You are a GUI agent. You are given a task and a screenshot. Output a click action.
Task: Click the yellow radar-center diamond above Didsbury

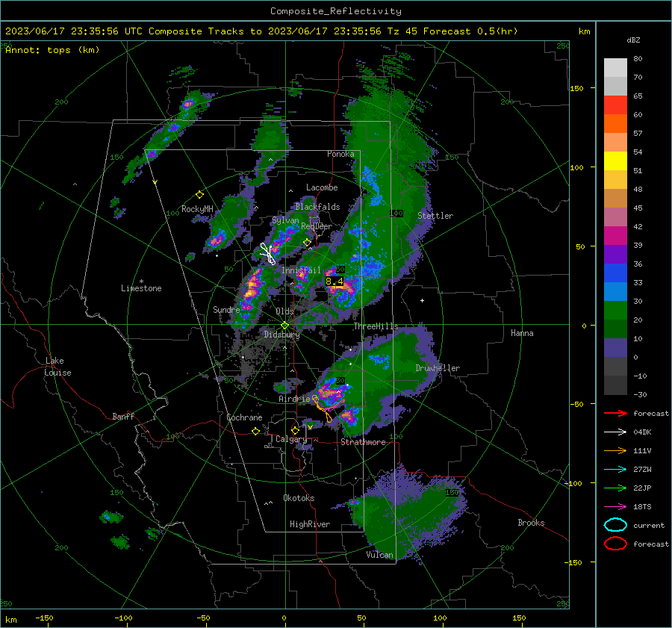tap(284, 326)
